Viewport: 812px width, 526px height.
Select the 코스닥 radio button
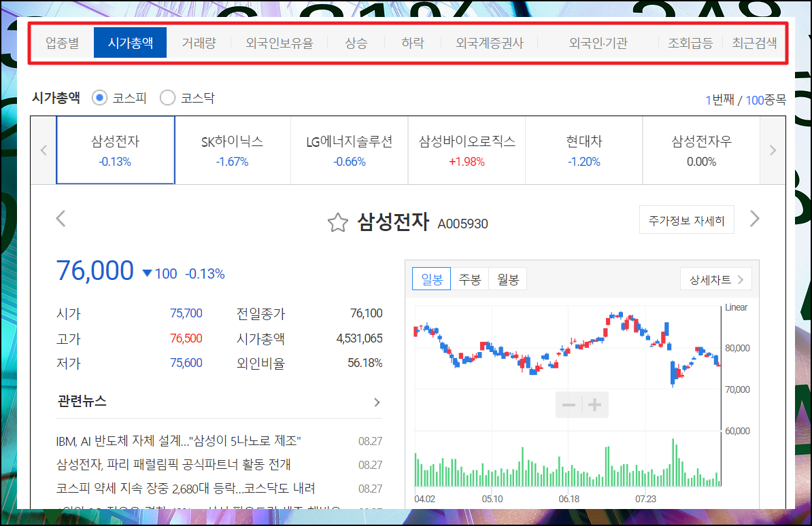point(167,98)
